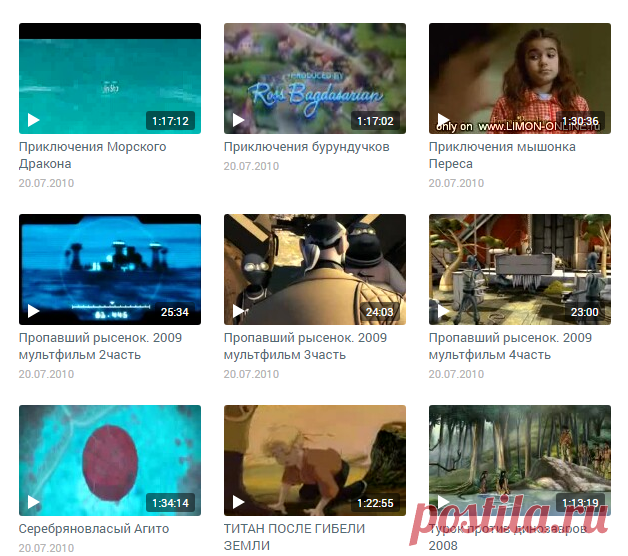Click duration badge 1:30:36
Screen dimensions: 628x556
580,121
